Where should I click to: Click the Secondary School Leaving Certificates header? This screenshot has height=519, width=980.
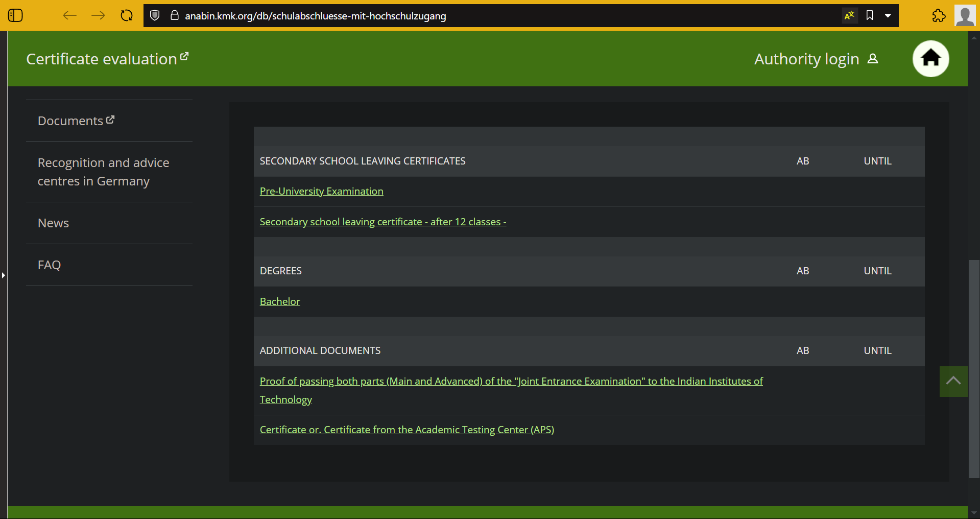coord(363,161)
